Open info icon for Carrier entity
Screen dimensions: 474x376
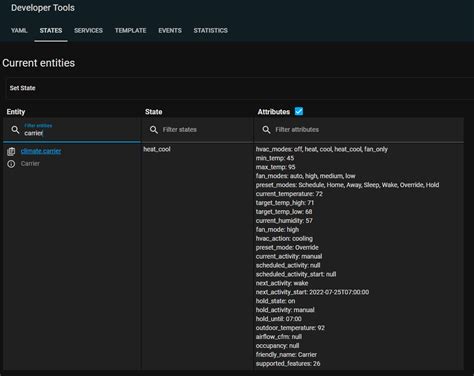[11, 164]
